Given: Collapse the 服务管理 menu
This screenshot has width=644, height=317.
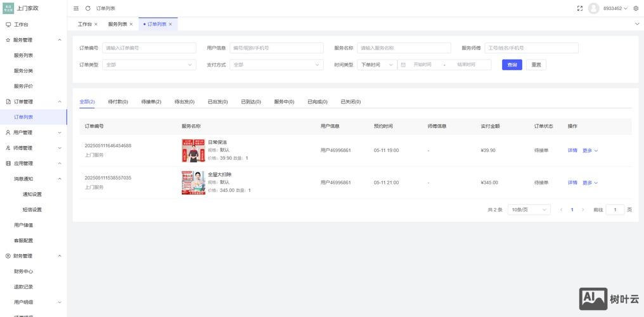Looking at the screenshot, I should [x=33, y=40].
